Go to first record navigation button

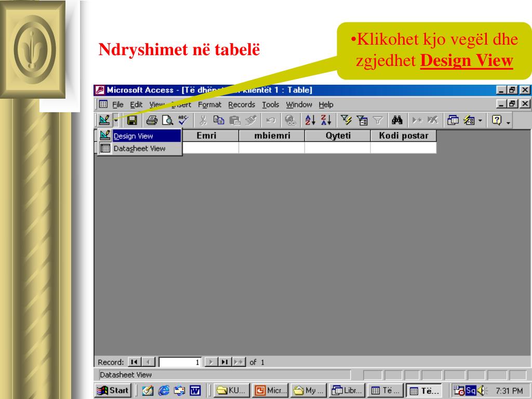point(135,362)
